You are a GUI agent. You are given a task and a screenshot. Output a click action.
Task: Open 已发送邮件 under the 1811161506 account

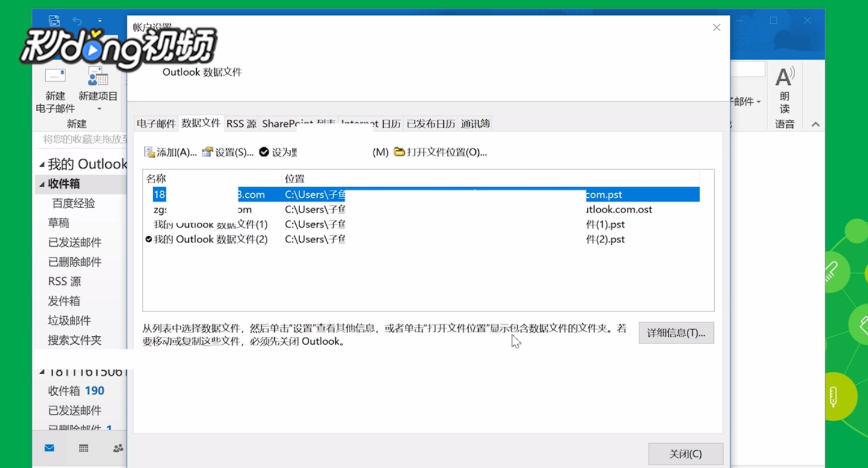point(75,410)
